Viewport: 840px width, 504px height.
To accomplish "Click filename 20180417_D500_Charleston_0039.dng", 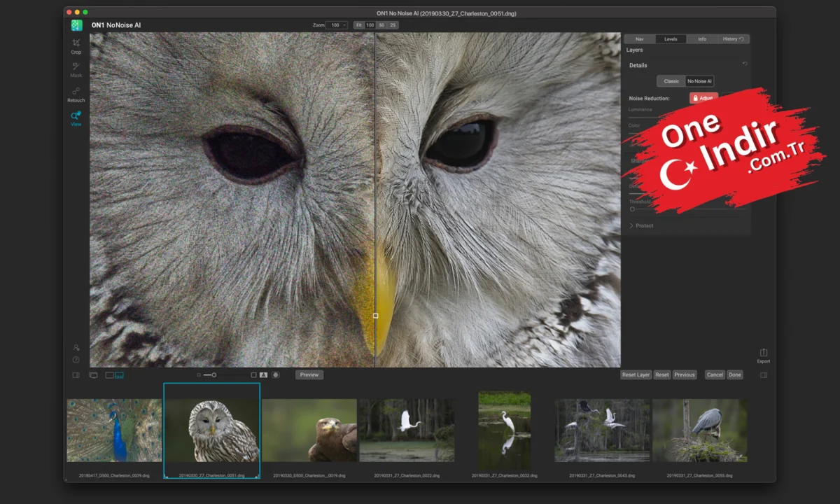I will pos(114,475).
